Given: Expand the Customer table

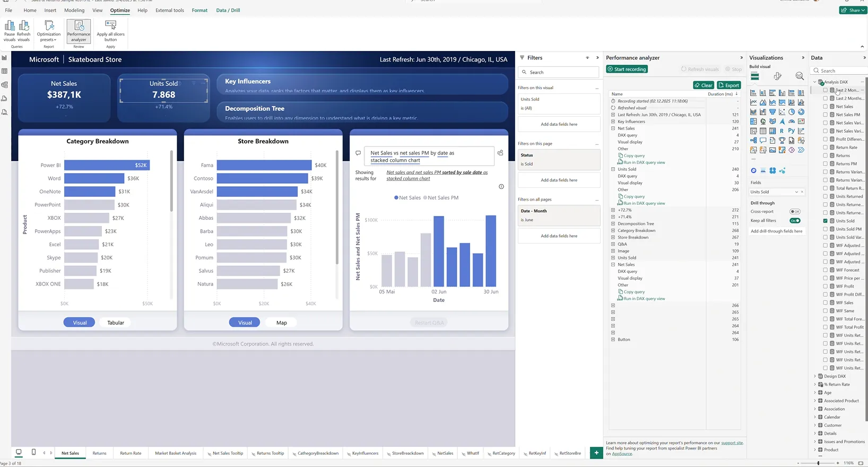Looking at the screenshot, I should tap(815, 425).
